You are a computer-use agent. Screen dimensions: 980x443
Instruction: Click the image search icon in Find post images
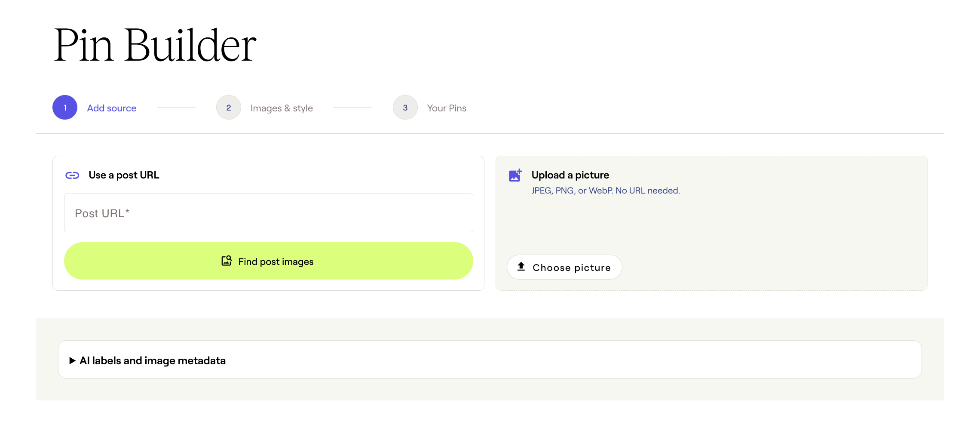227,261
